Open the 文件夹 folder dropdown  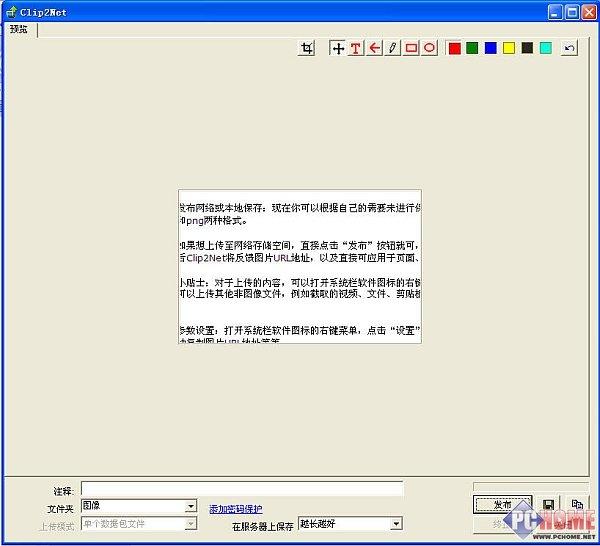[190, 507]
